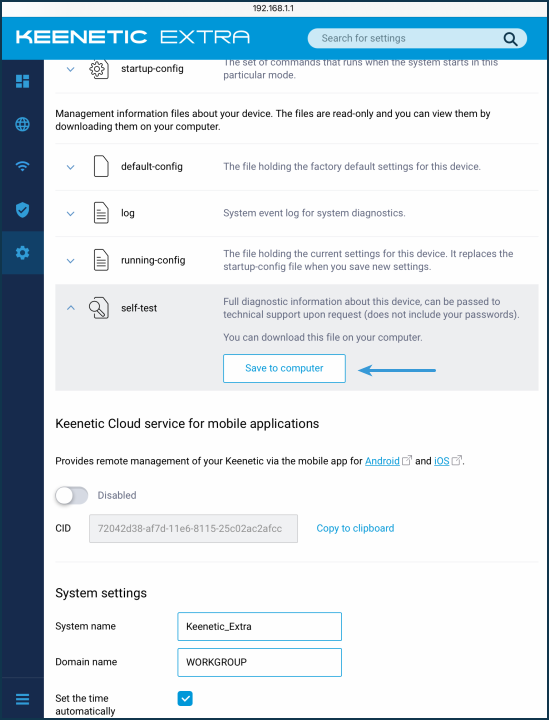The height and width of the screenshot is (720, 549).
Task: Click the default-config file name
Action: (151, 166)
